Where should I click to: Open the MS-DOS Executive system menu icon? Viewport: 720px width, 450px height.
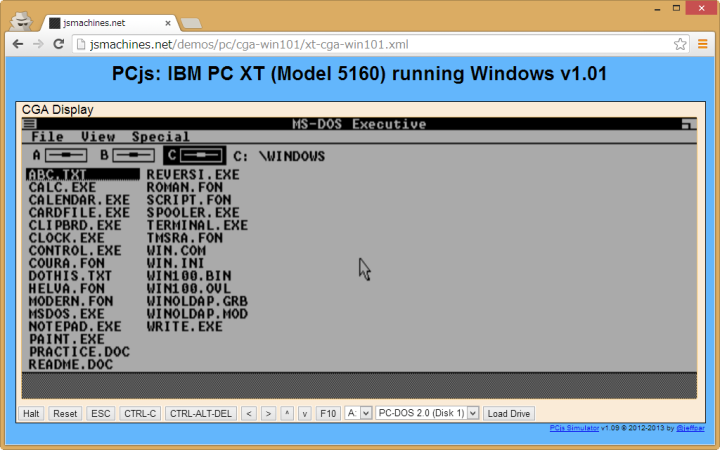30,124
